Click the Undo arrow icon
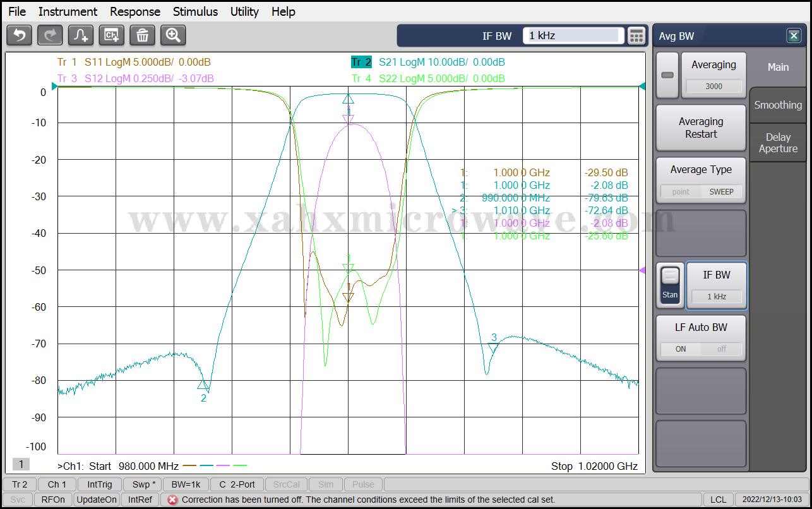The width and height of the screenshot is (812, 509). coord(19,35)
